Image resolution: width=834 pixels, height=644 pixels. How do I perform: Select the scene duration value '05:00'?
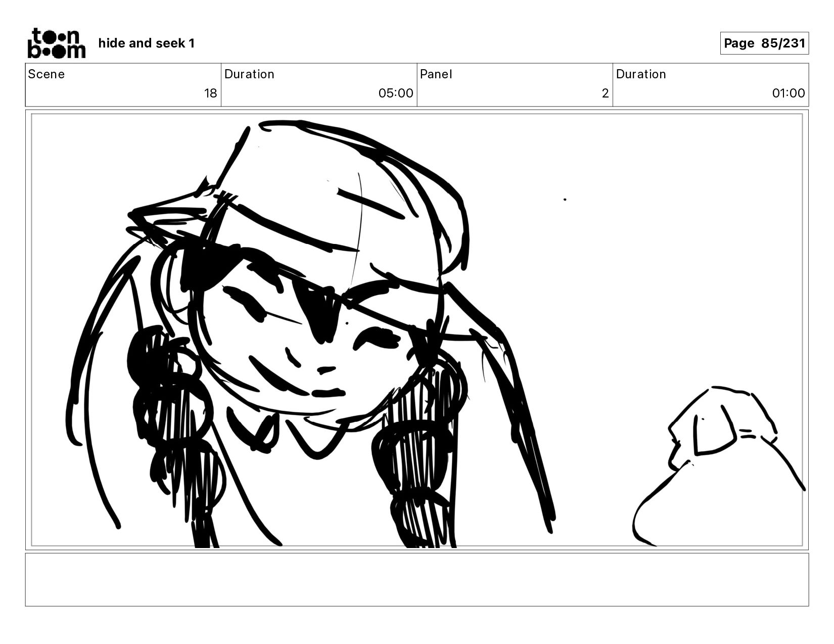[x=396, y=93]
